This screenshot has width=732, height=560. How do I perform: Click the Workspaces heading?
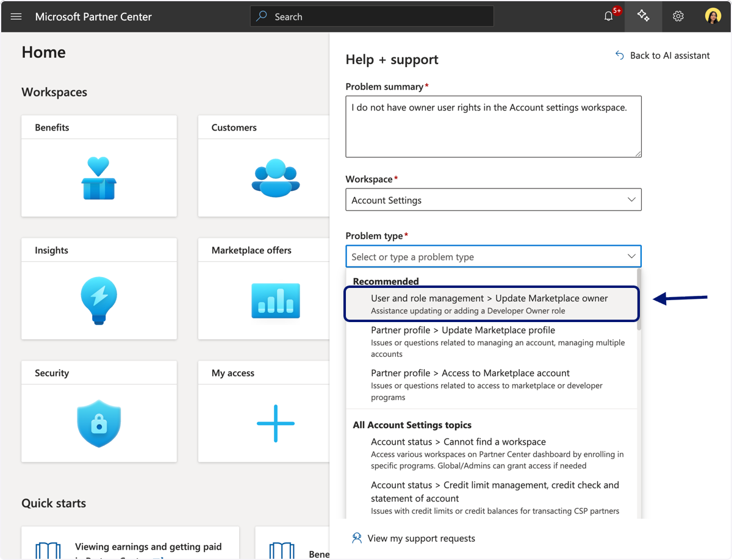point(54,92)
